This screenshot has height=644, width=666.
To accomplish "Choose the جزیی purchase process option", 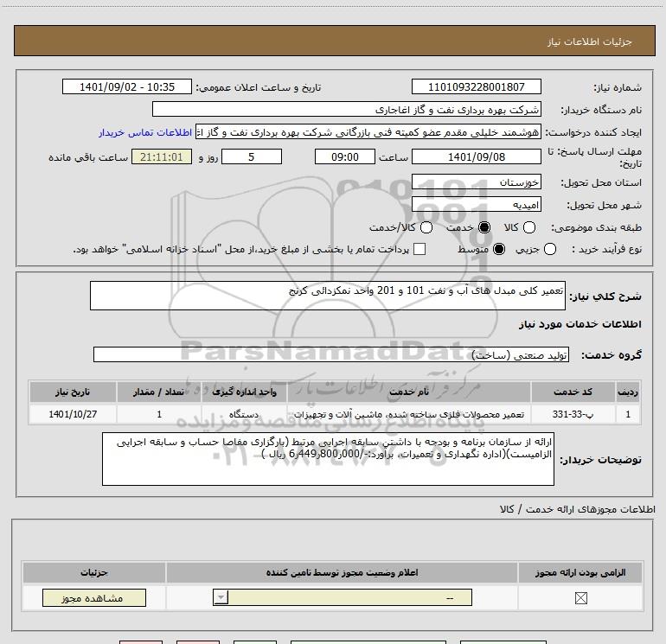I will [549, 249].
